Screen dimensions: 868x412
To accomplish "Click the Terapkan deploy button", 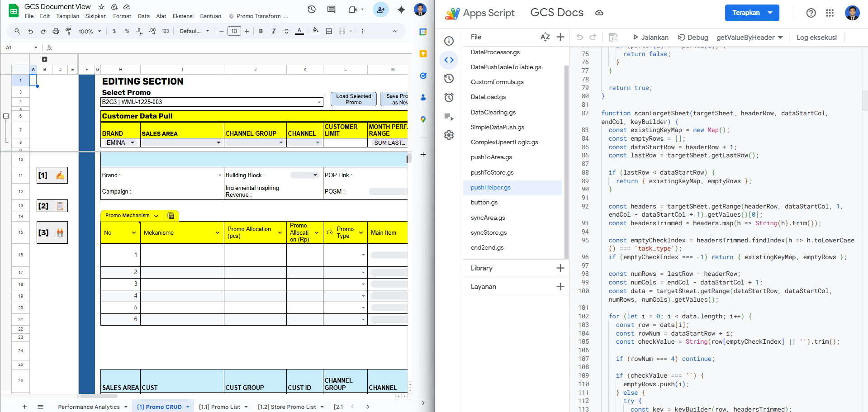I will (x=752, y=13).
